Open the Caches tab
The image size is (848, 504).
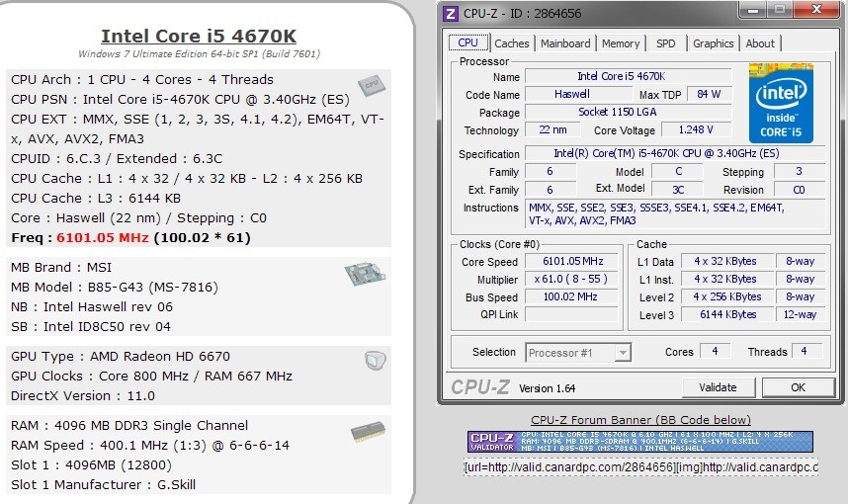tap(512, 43)
